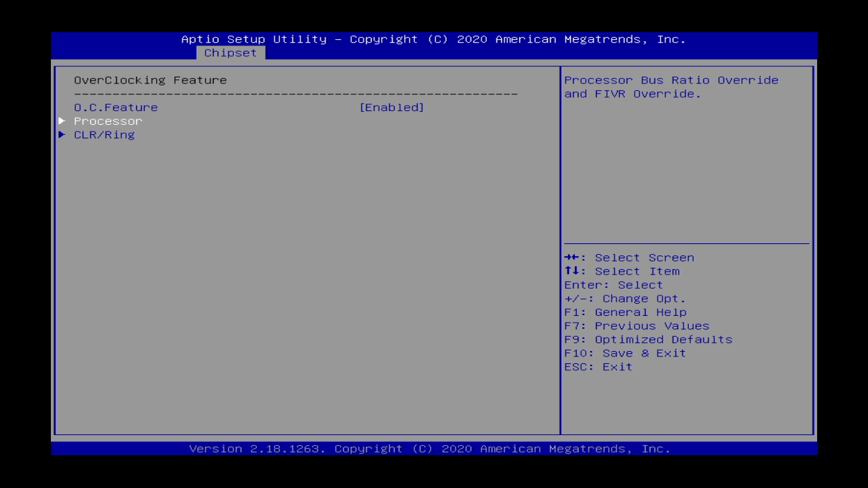The image size is (868, 488).
Task: Change the O.C.Feature [Enabled] value
Action: 391,107
